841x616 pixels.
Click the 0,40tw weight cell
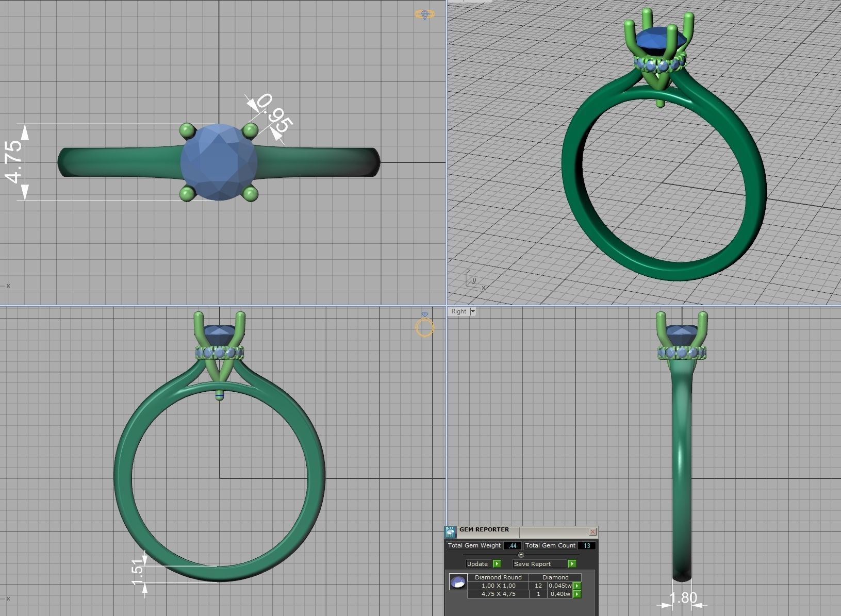coord(560,594)
